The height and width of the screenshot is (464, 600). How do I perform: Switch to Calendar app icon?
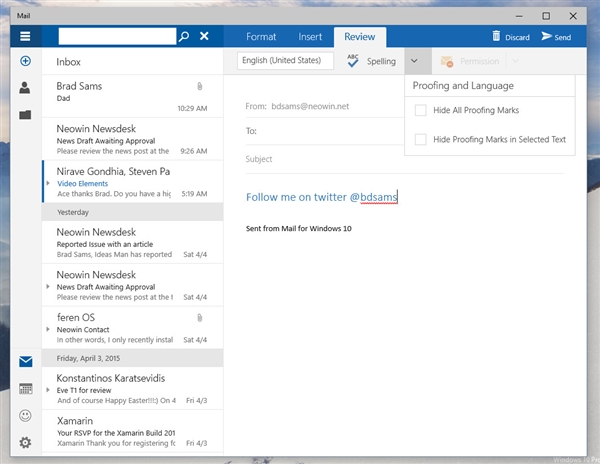(x=25, y=389)
